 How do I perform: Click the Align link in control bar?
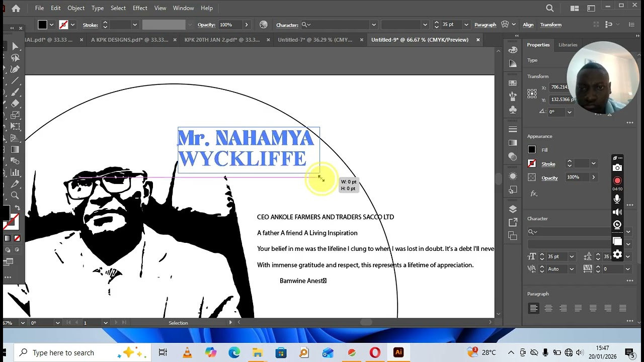528,25
